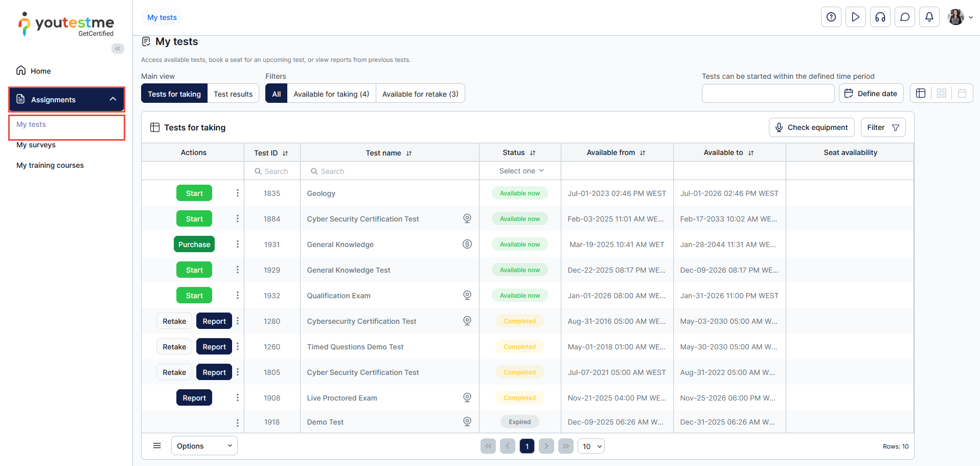Open My training courses in sidebar
This screenshot has width=980, height=466.
point(50,165)
